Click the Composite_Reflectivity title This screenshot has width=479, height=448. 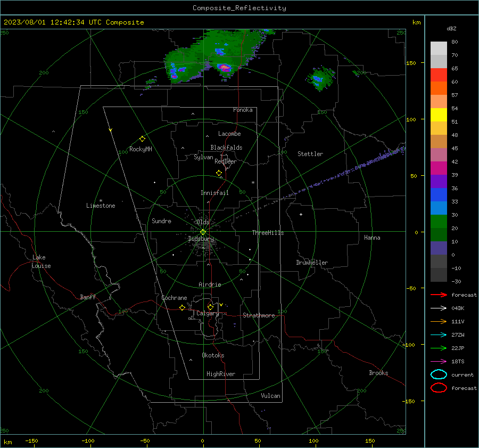(x=240, y=8)
